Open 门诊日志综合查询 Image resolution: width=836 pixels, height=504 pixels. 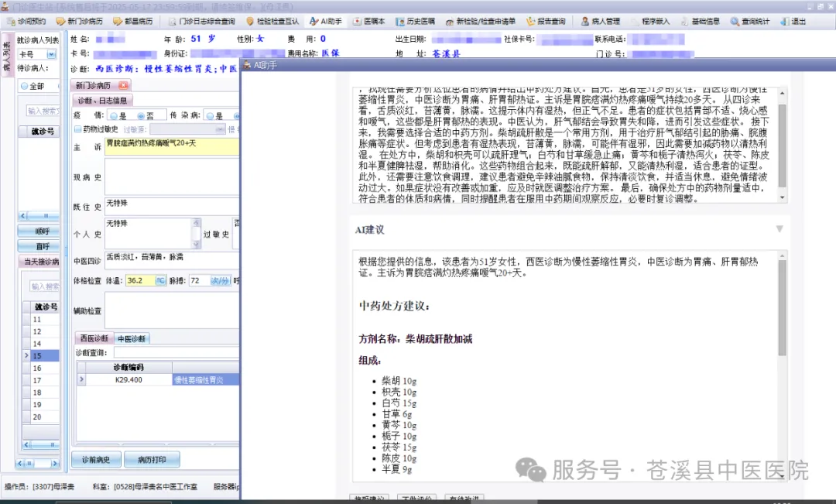pyautogui.click(x=201, y=22)
